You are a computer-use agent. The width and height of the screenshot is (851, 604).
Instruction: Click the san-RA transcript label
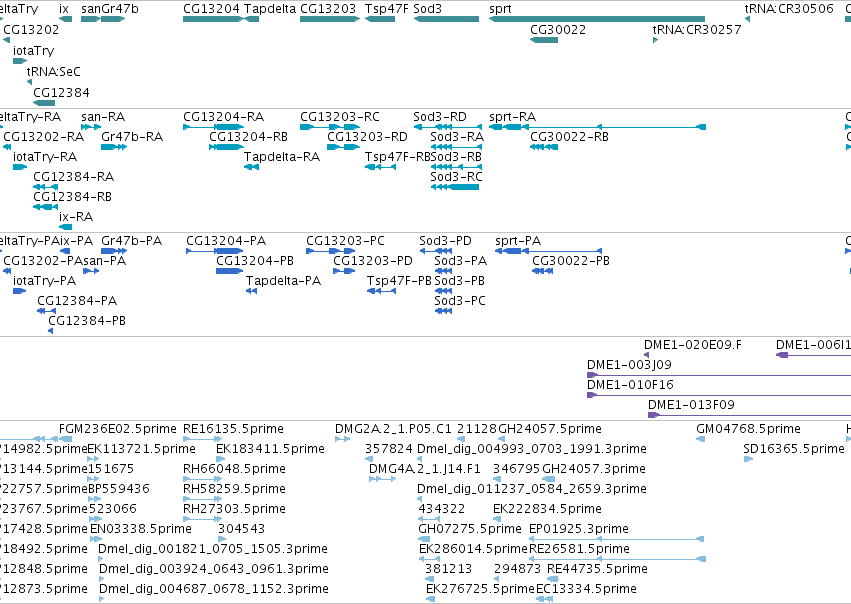point(103,117)
